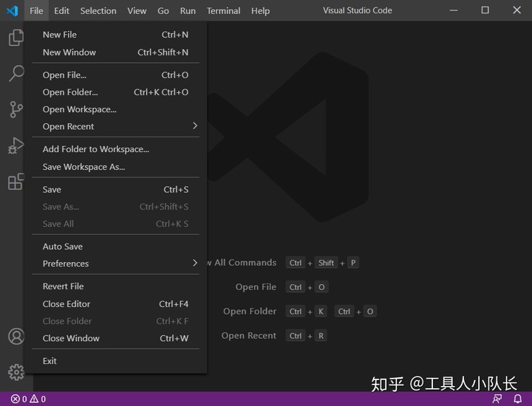532x406 pixels.
Task: Open the Selection menu
Action: (x=98, y=11)
